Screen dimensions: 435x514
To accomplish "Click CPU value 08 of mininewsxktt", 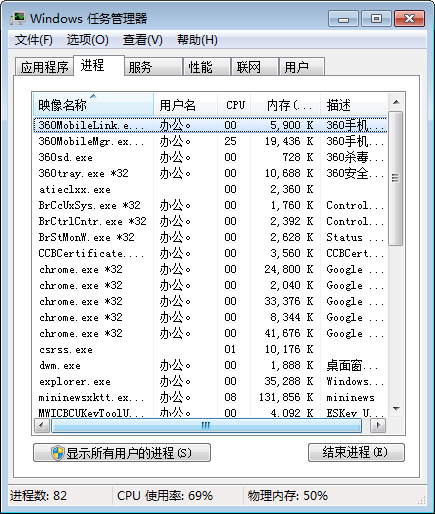I will click(x=230, y=397).
